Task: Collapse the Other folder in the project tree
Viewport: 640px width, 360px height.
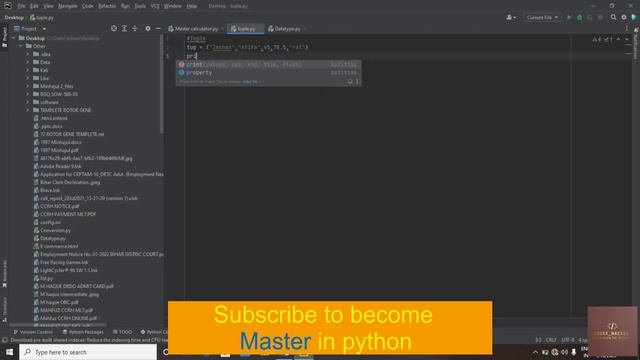Action: pyautogui.click(x=21, y=46)
